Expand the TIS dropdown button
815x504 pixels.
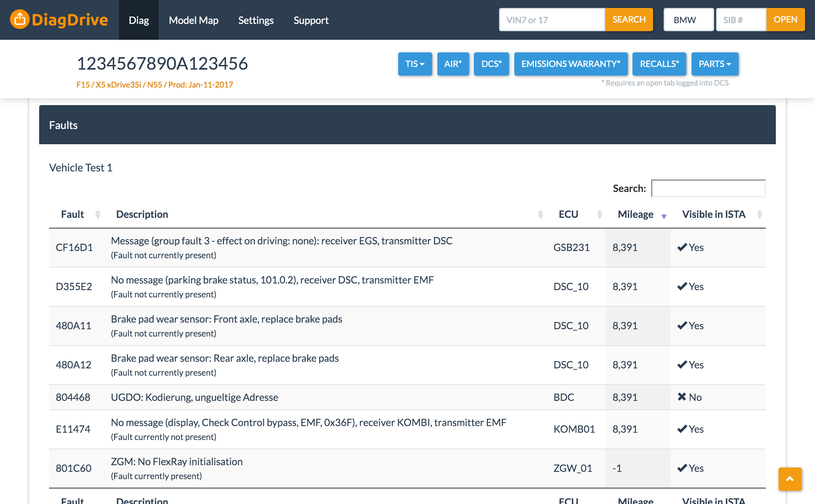[x=414, y=64]
